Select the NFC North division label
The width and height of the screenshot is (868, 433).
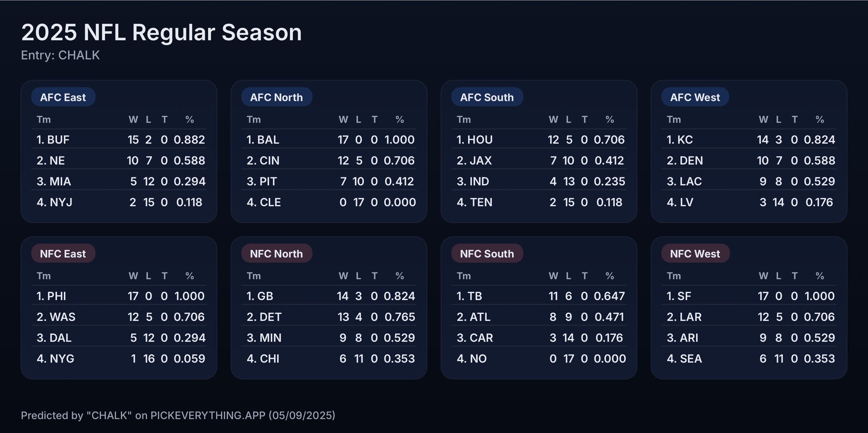click(x=276, y=254)
